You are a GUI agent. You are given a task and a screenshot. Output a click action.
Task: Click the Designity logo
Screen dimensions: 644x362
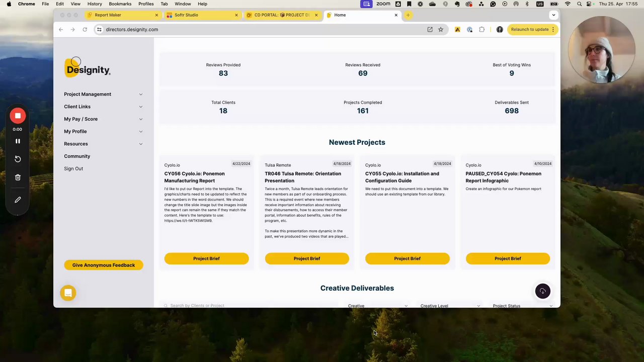tap(87, 68)
